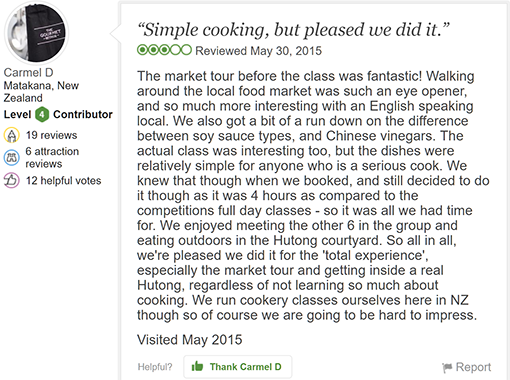
Task: Click the third filled rating bubble
Action: (164, 50)
